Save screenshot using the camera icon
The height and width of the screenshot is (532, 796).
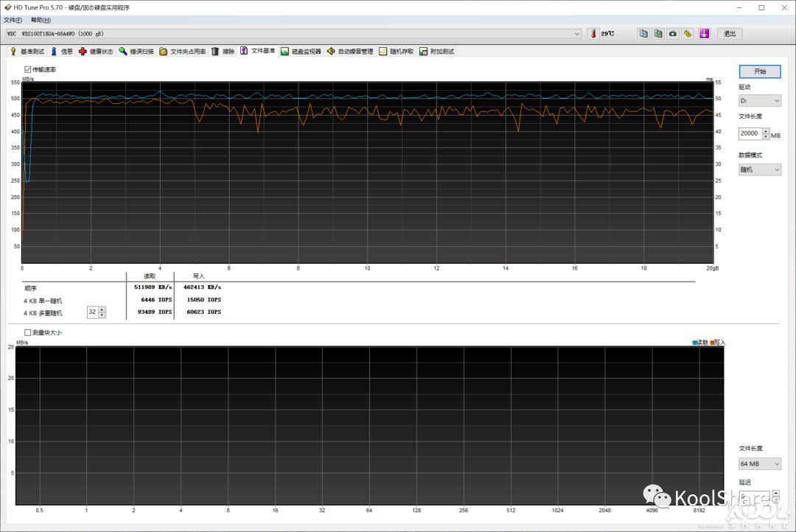[x=673, y=33]
